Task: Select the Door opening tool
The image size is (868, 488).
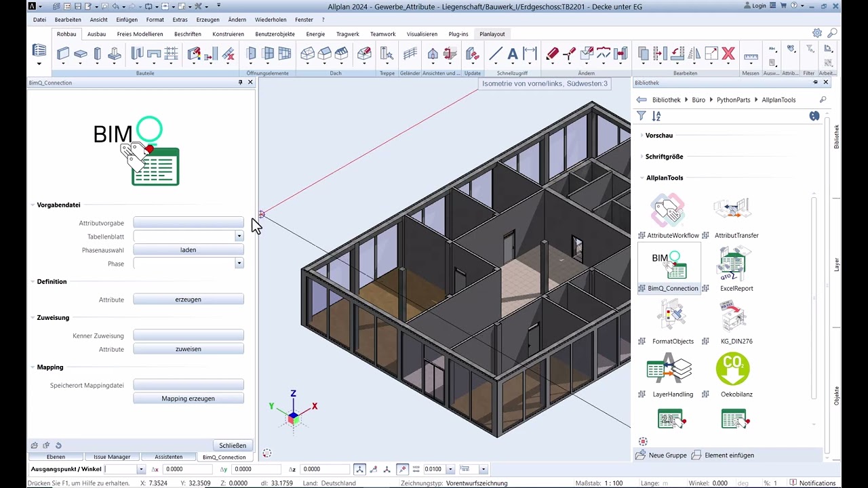Action: pos(251,54)
